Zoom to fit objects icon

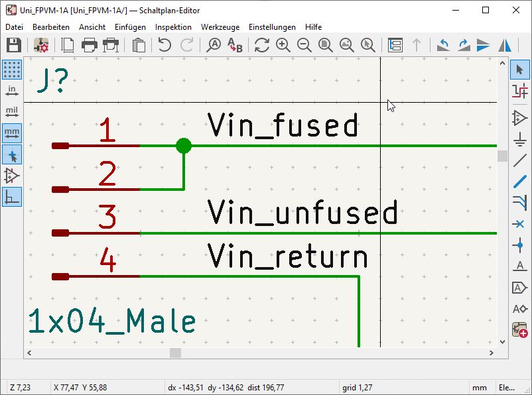click(x=346, y=45)
